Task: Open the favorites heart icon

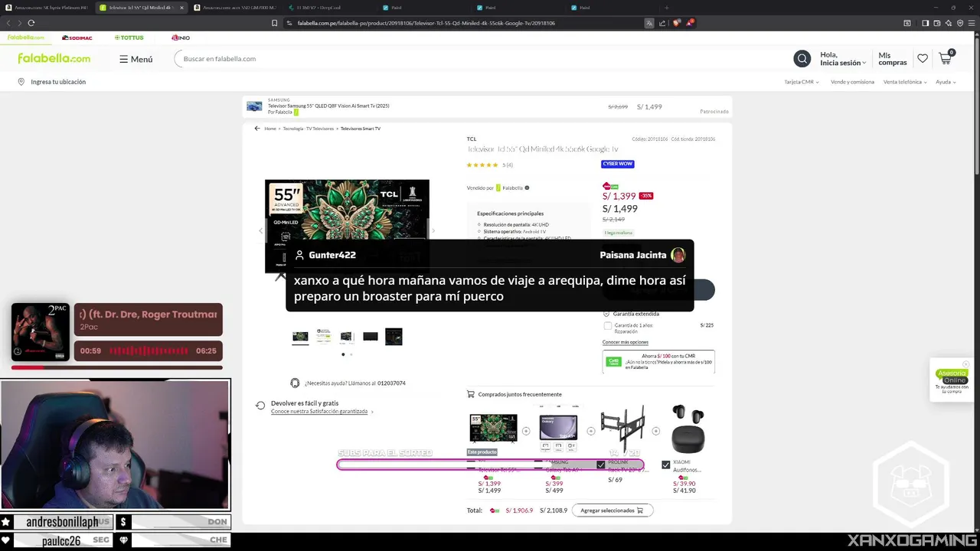Action: pyautogui.click(x=923, y=59)
